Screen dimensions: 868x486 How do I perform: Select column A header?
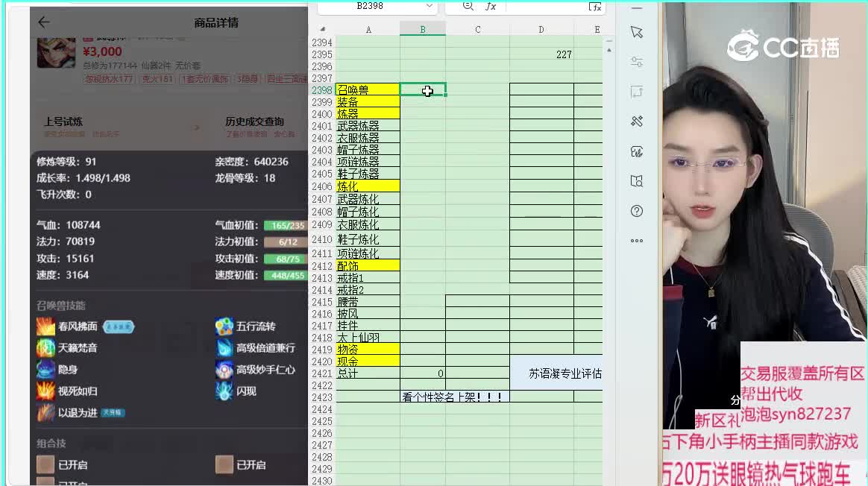pyautogui.click(x=368, y=29)
